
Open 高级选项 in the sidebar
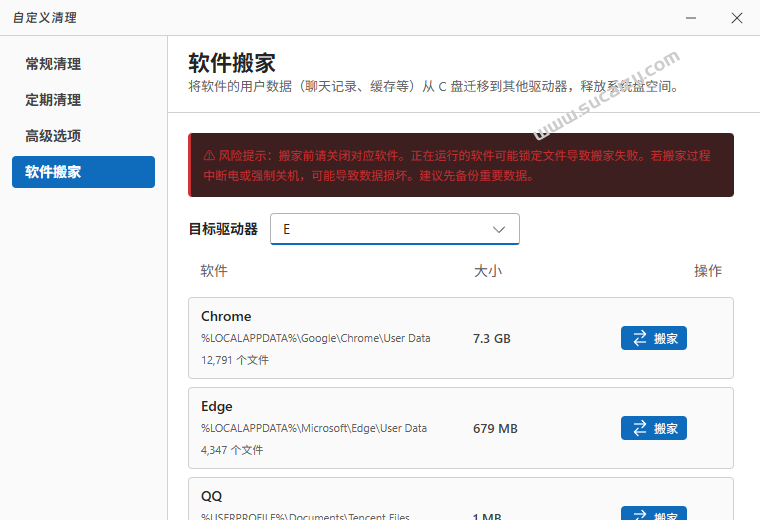pos(53,136)
